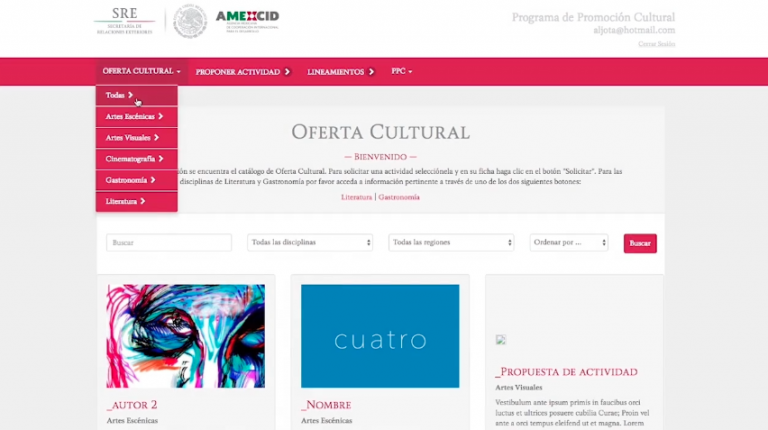Pick Cinematografía from the menu
The width and height of the screenshot is (768, 430).
click(x=134, y=159)
